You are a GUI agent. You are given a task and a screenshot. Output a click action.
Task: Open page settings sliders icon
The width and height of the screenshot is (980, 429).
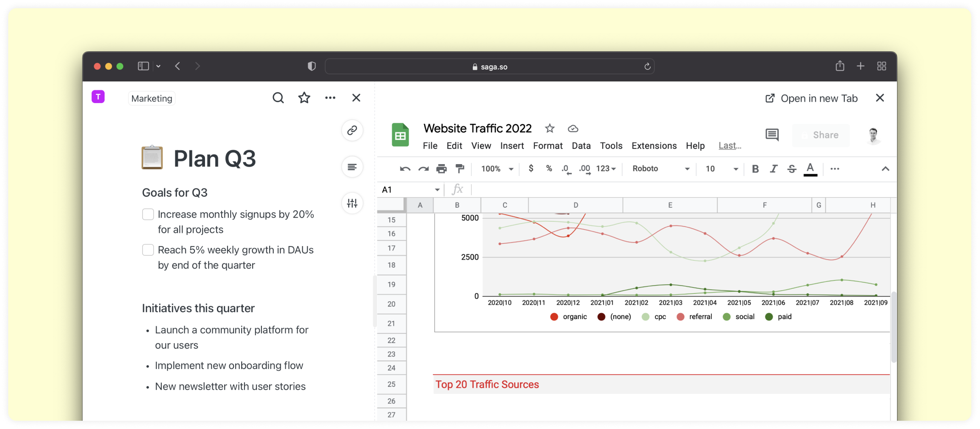352,203
